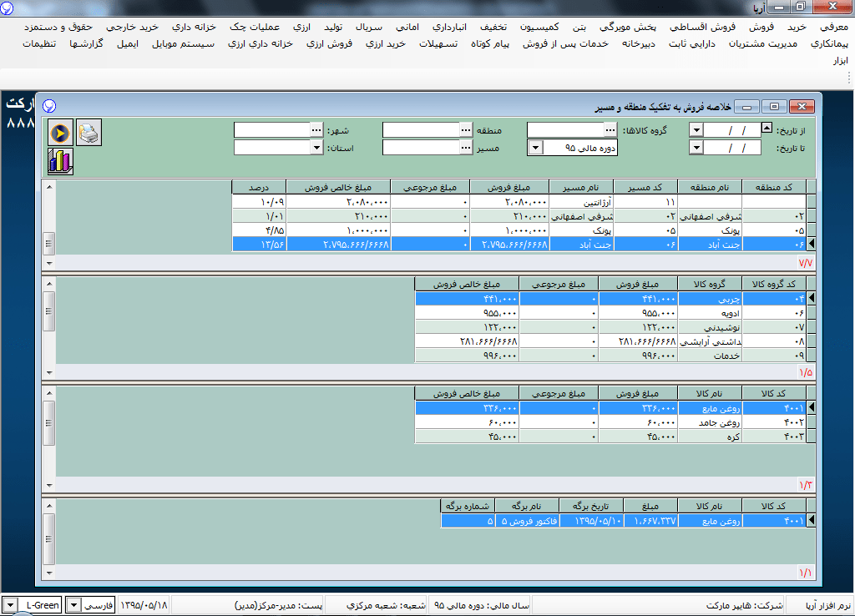Click the L-Green theme button in status bar

(x=41, y=605)
